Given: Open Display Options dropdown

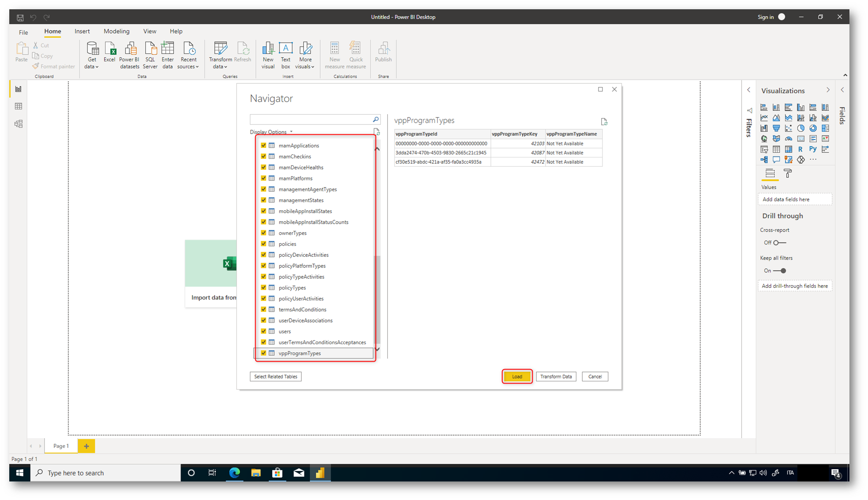Looking at the screenshot, I should pyautogui.click(x=271, y=132).
